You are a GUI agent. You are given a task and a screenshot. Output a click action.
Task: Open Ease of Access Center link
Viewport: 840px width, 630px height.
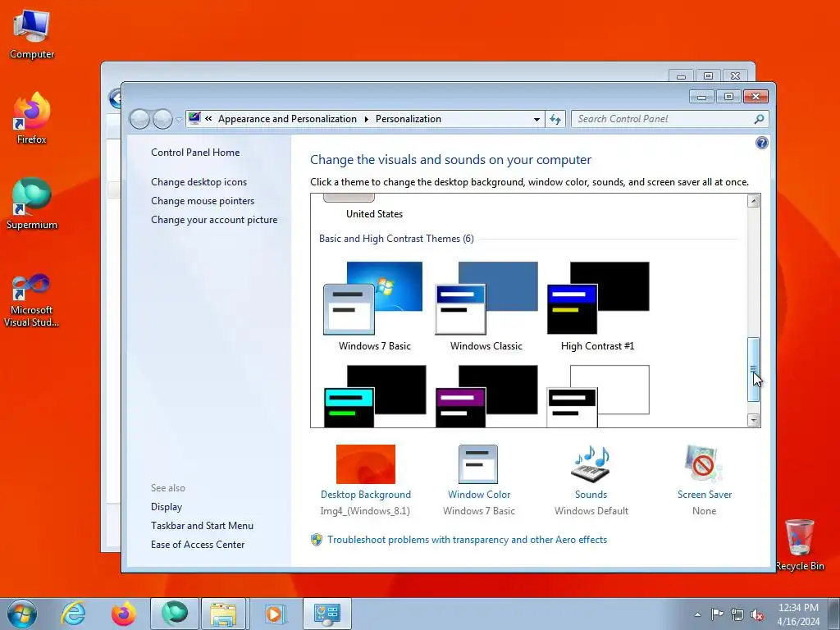pyautogui.click(x=197, y=545)
